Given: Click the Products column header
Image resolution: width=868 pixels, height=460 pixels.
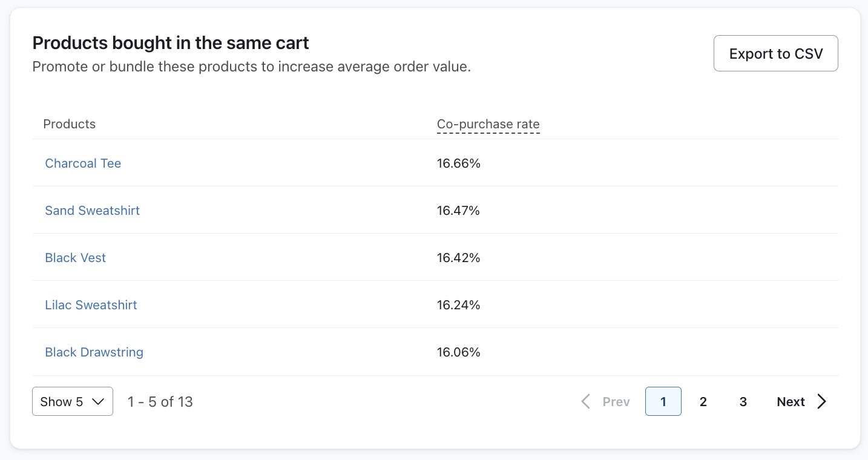Looking at the screenshot, I should coord(70,124).
